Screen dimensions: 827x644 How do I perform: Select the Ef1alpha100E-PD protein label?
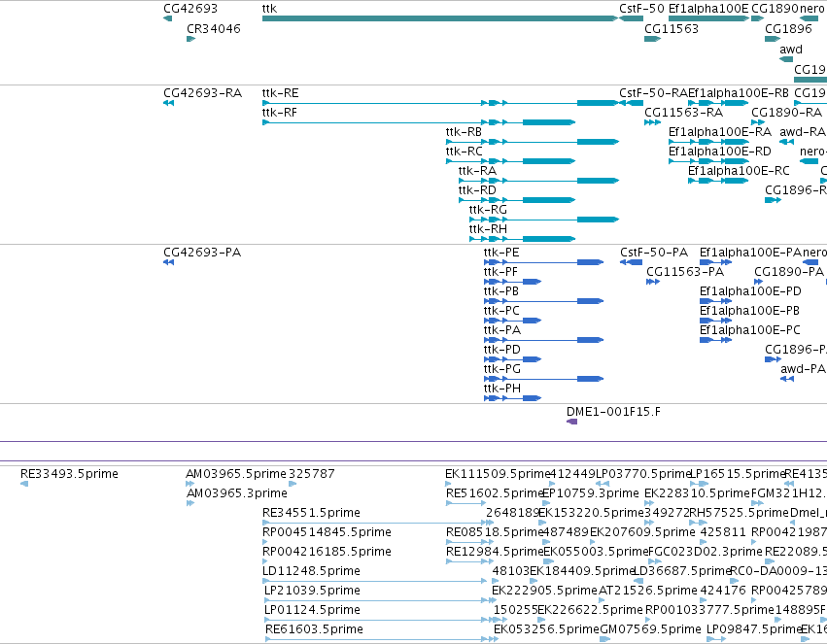coord(750,292)
